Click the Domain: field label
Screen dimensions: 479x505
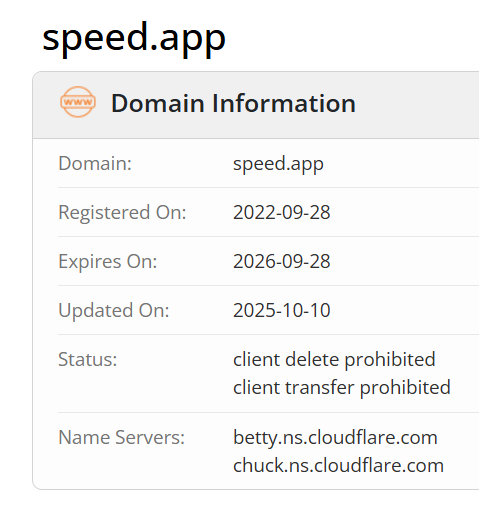tap(95, 163)
